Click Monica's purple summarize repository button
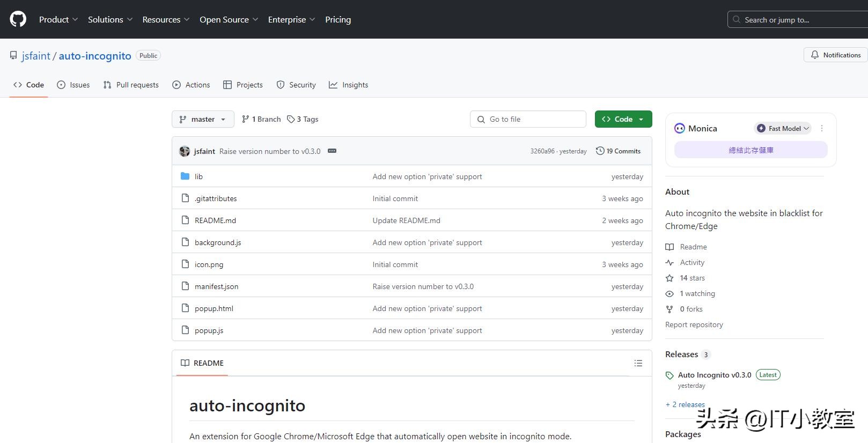 [751, 150]
